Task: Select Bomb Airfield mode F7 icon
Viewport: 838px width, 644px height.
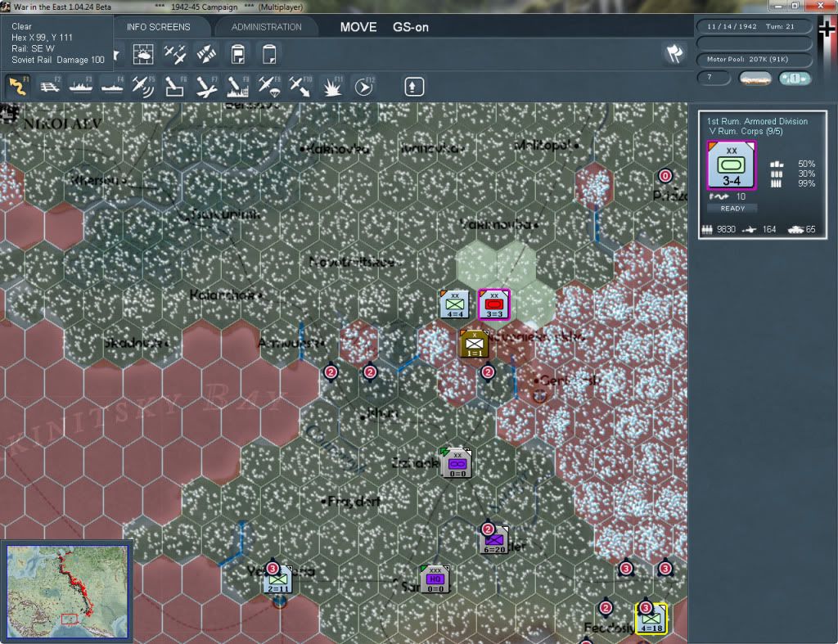Action: (x=206, y=87)
